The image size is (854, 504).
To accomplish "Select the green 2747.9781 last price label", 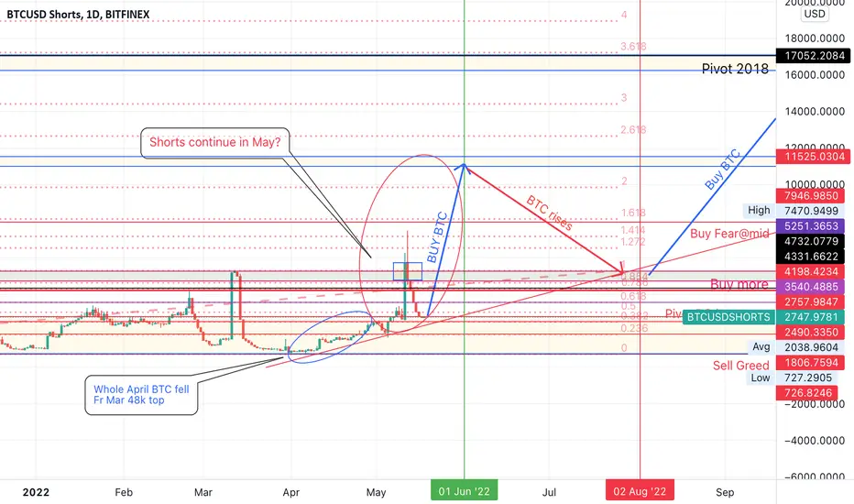I will (x=810, y=317).
